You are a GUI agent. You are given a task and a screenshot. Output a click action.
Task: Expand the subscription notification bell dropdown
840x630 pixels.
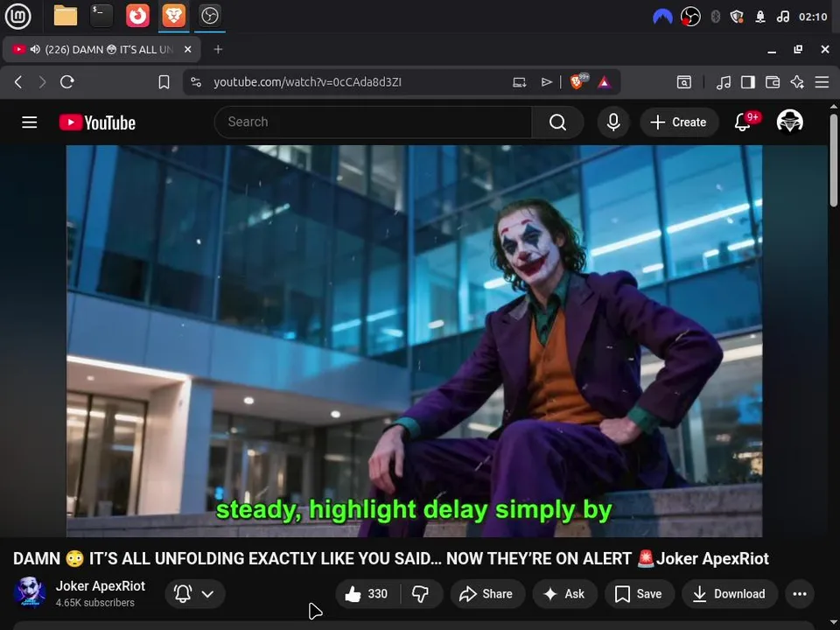(x=194, y=593)
